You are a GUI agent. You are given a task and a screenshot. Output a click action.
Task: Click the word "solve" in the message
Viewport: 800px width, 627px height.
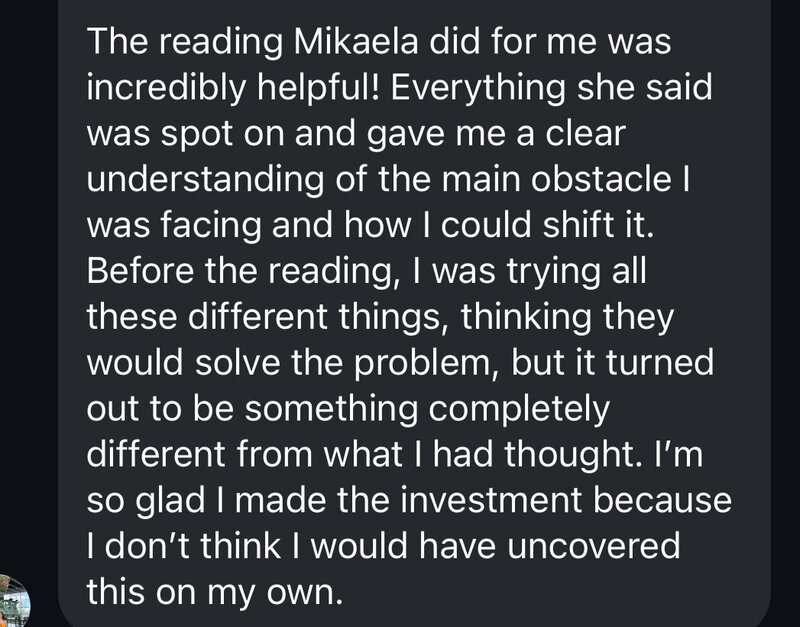(243, 362)
